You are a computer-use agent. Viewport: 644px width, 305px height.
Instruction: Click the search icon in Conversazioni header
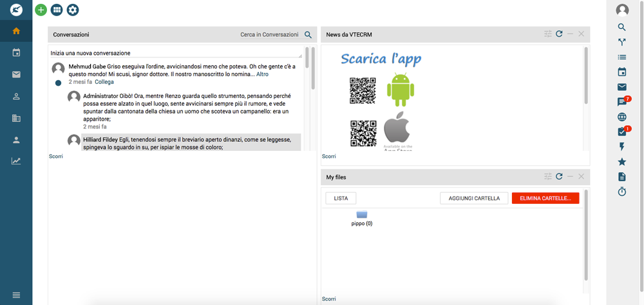point(308,35)
